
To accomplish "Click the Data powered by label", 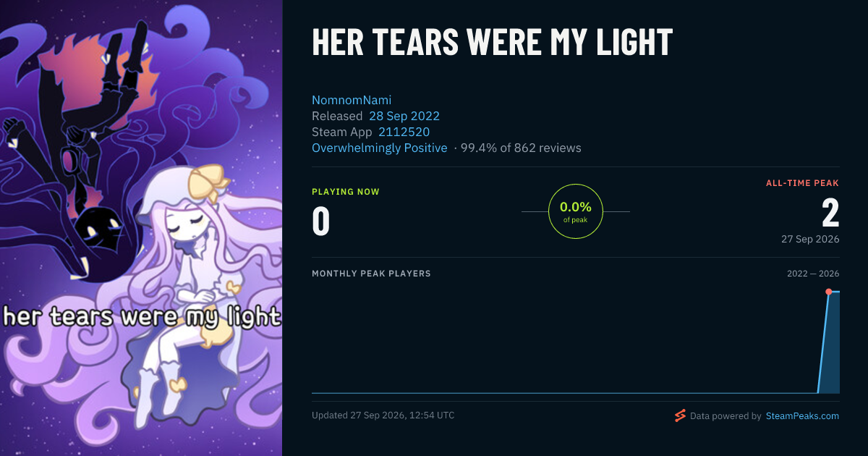I will 726,416.
